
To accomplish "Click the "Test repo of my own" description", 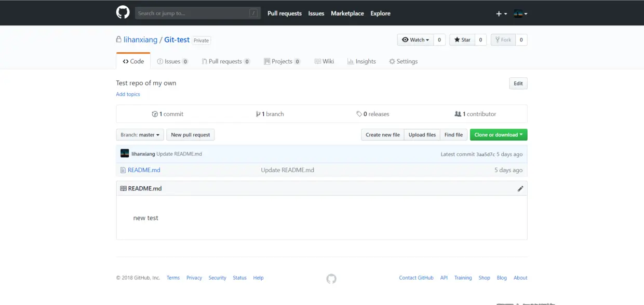I will (146, 83).
